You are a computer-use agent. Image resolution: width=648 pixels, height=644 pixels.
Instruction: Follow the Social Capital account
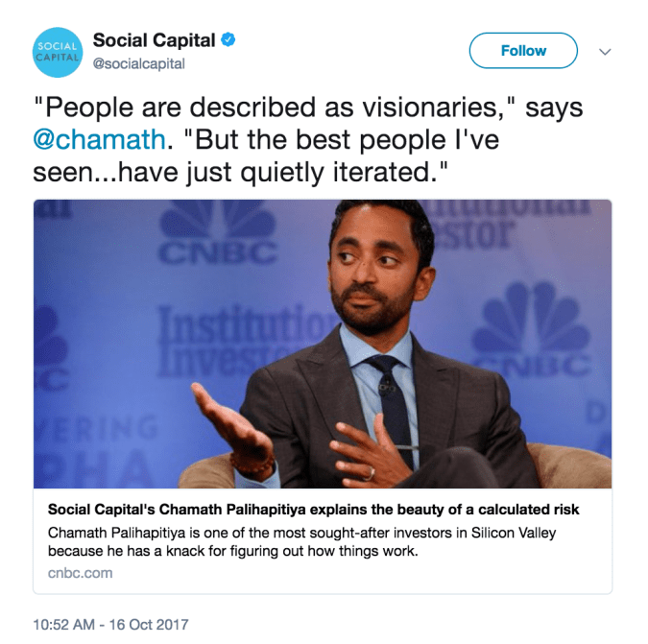coord(523,51)
